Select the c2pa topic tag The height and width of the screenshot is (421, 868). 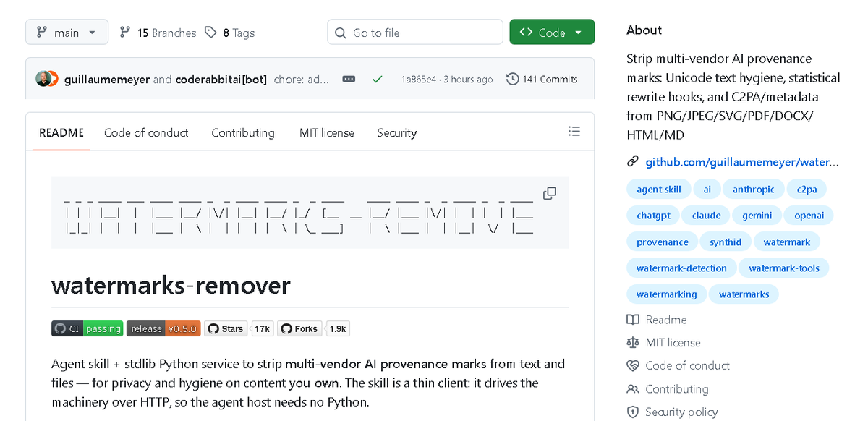pos(807,190)
